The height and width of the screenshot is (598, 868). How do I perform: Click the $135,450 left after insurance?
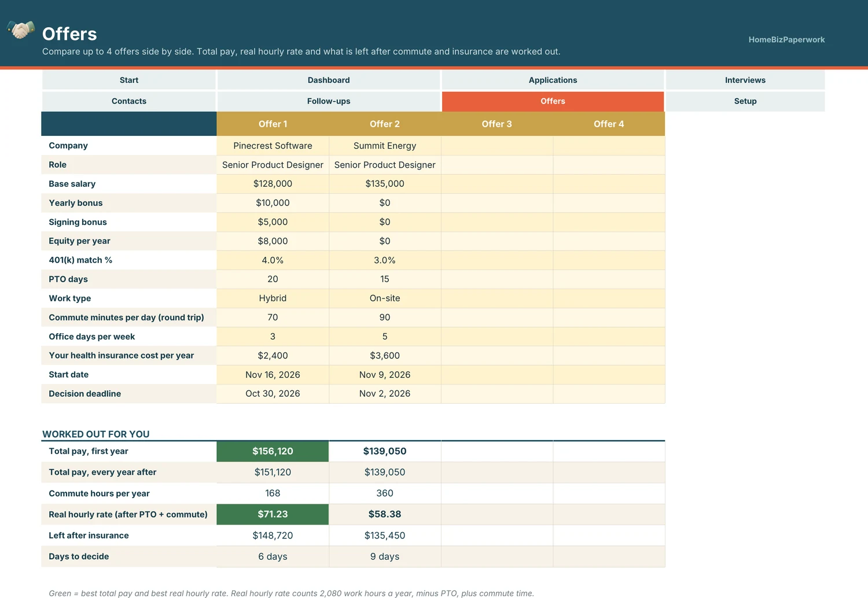[x=385, y=536]
